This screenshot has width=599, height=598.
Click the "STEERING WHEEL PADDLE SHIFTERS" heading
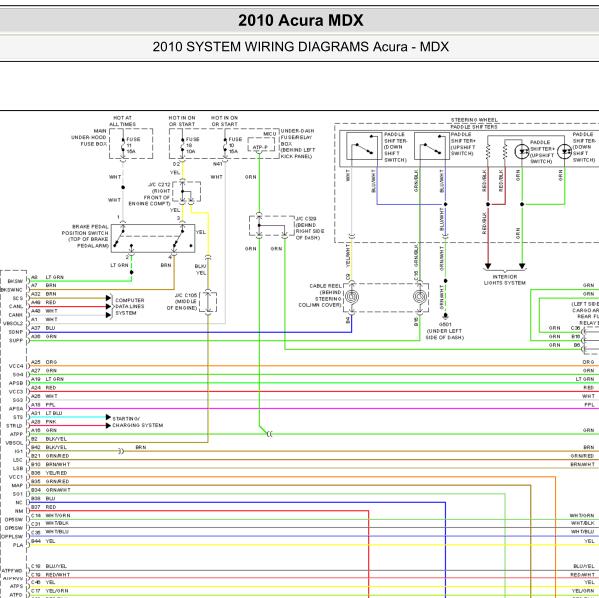pos(474,123)
